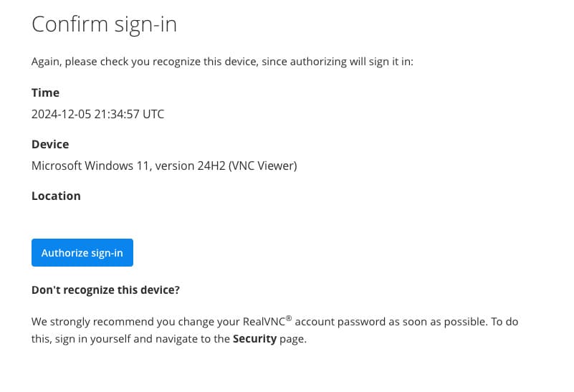The height and width of the screenshot is (392, 574).
Task: Click the Authorize sign-in button
Action: coord(82,253)
